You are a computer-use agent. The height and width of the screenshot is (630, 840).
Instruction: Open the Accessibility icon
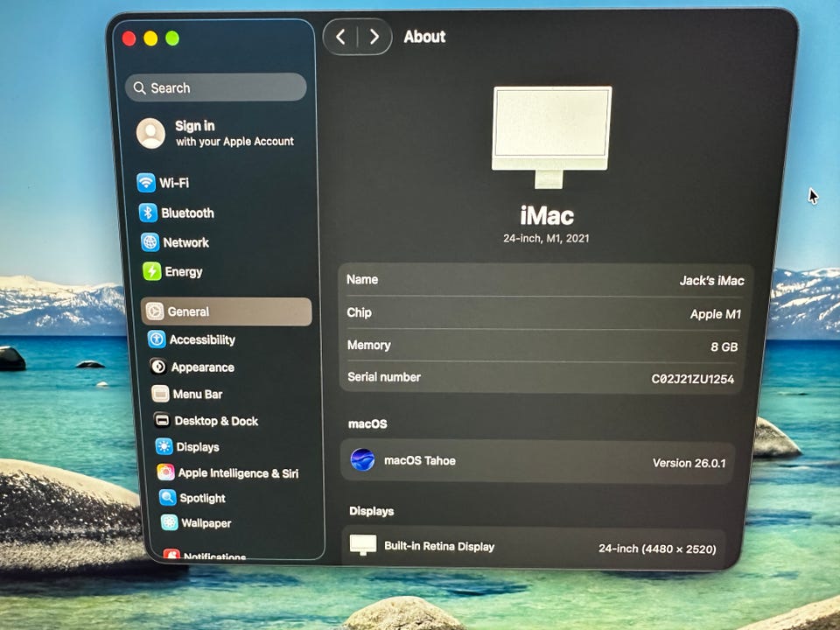pos(157,339)
